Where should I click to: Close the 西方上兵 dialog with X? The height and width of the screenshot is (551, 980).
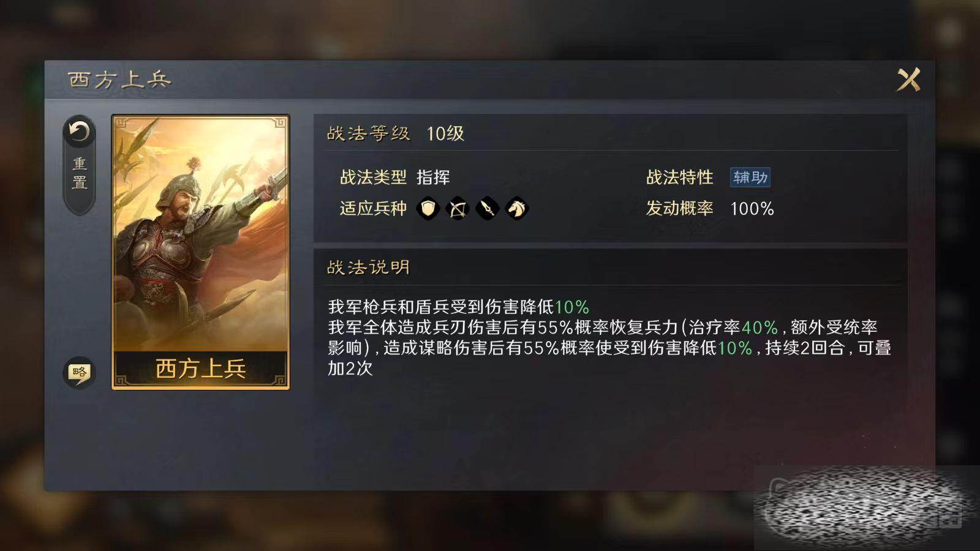(908, 80)
